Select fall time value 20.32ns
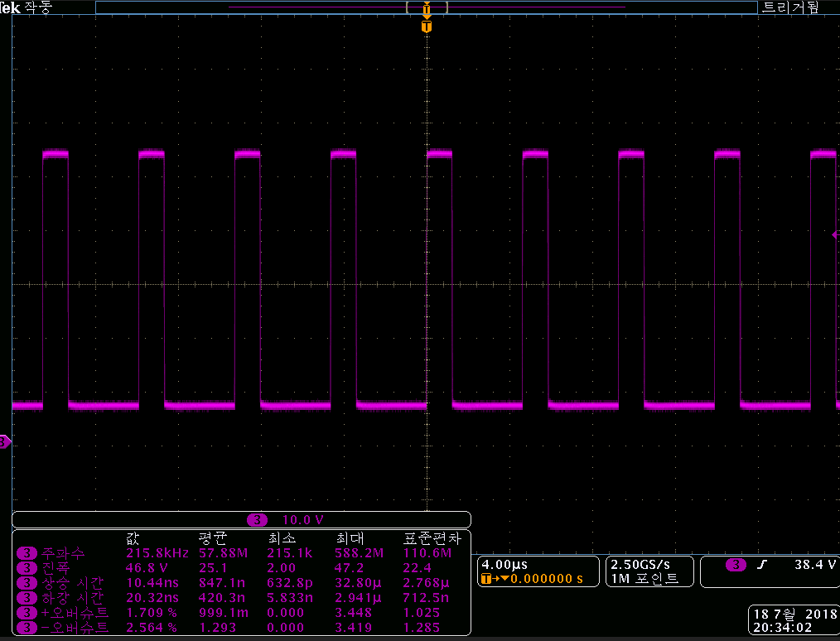 pos(152,598)
